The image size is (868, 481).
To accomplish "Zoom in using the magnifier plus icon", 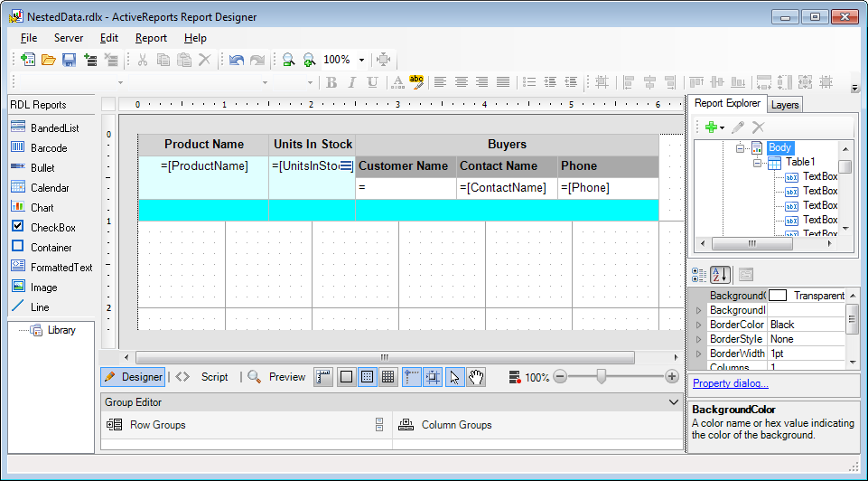I will click(x=309, y=60).
